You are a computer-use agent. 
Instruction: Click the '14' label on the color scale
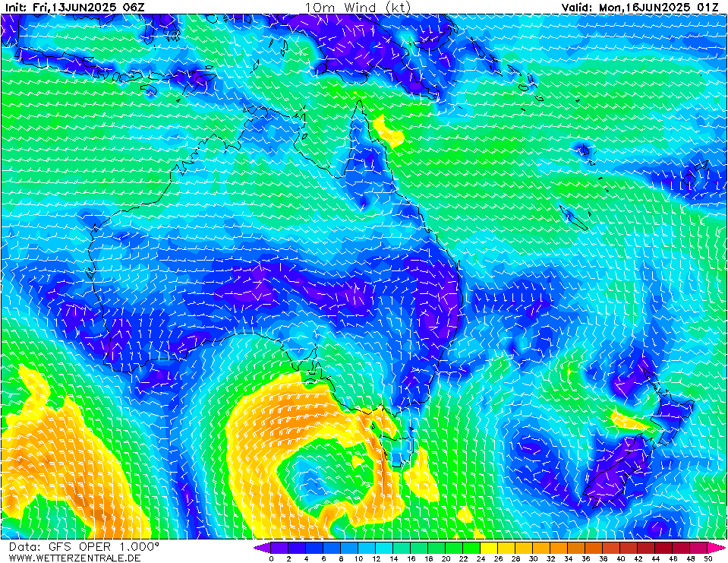pyautogui.click(x=394, y=558)
